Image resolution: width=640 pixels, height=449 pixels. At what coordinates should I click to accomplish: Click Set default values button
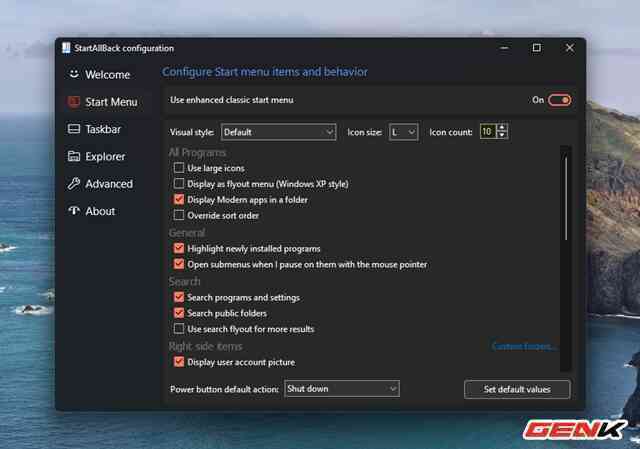click(517, 389)
